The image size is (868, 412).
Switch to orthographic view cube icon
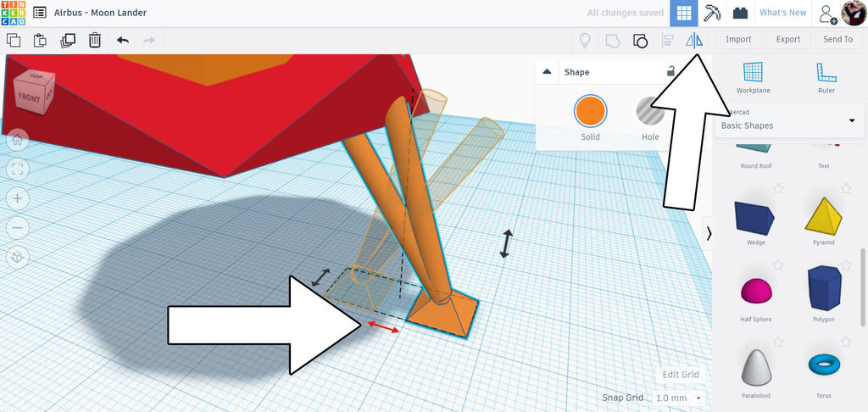17,257
